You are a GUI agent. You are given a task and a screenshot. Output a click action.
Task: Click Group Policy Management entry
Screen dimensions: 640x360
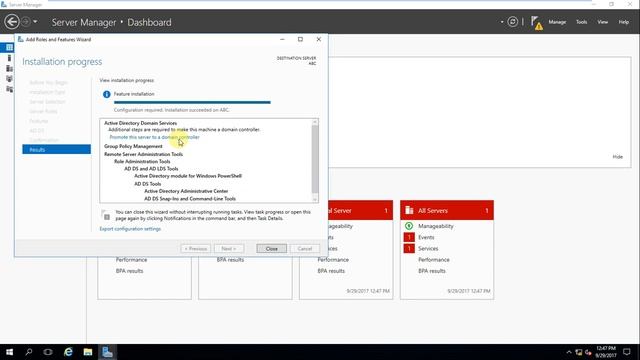click(x=133, y=146)
